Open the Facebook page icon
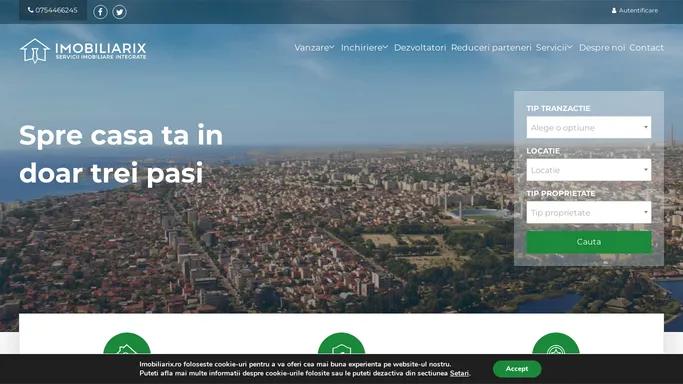Viewport: 683px width, 384px height. (100, 12)
